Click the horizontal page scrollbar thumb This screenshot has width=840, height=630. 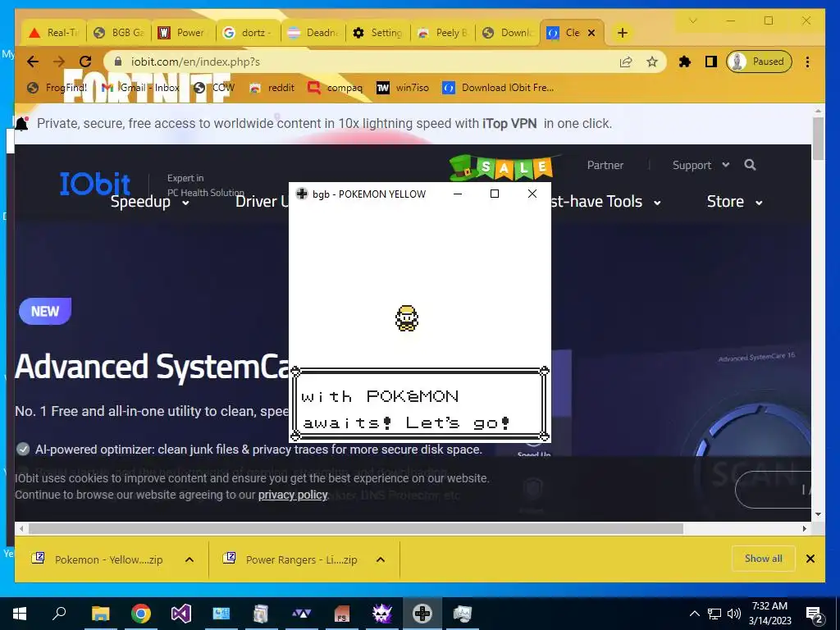pos(356,529)
